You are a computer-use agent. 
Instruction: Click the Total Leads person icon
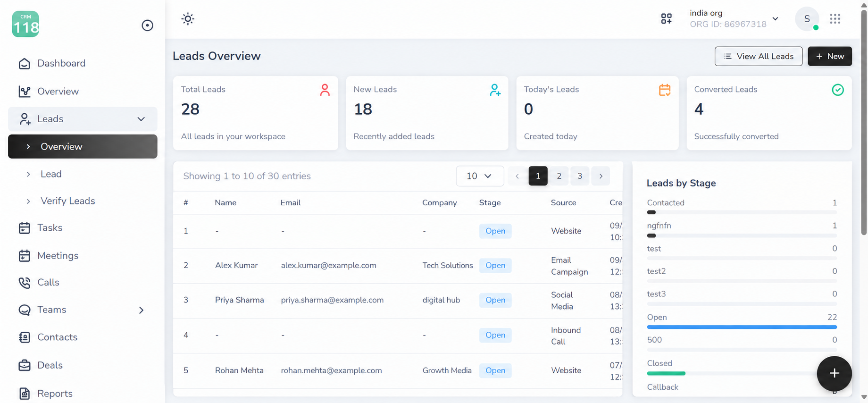tap(325, 90)
